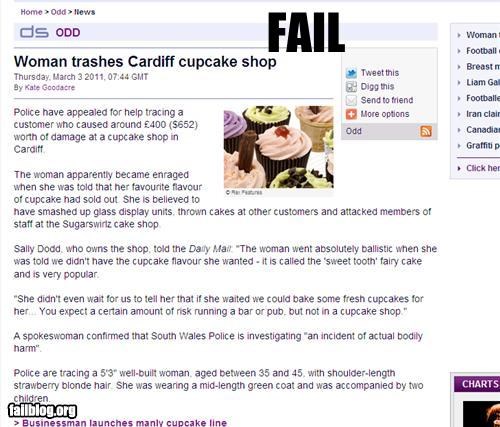500x427 pixels.
Task: Open author Kate Goodacre link
Action: click(50, 88)
